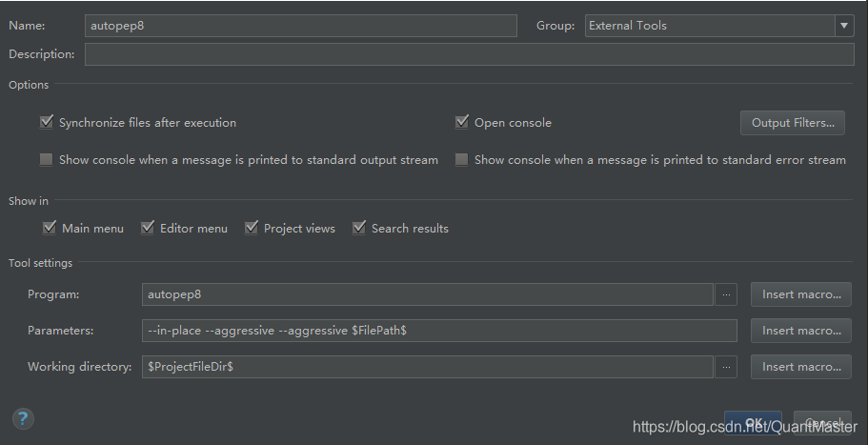Click the browse button next to Program field
This screenshot has height=445, width=868.
(x=727, y=294)
